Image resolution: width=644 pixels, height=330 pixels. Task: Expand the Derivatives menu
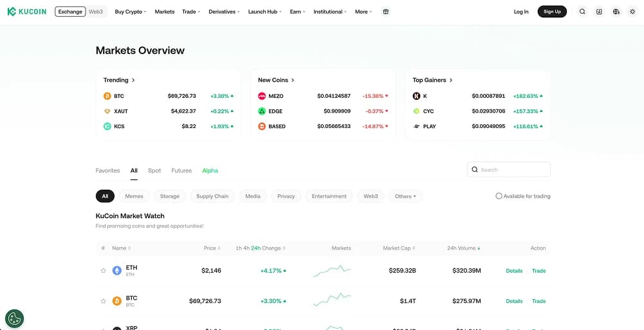[x=225, y=12]
